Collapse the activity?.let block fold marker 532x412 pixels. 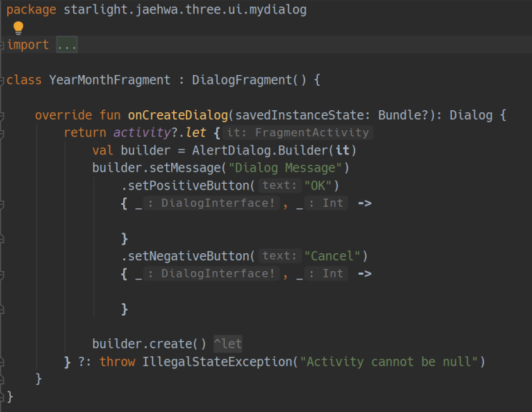pyautogui.click(x=3, y=133)
